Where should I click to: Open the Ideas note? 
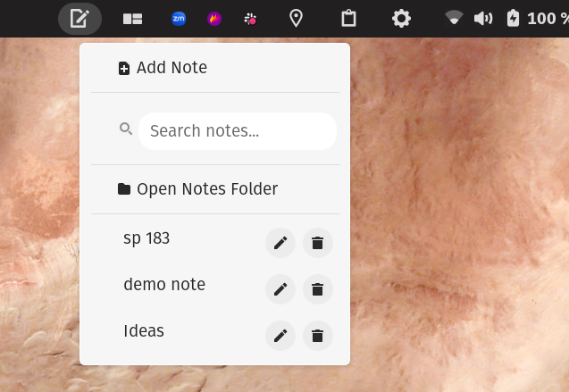[144, 330]
